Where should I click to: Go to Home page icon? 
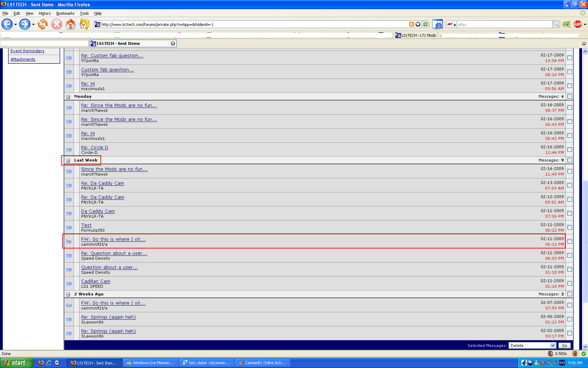70,24
